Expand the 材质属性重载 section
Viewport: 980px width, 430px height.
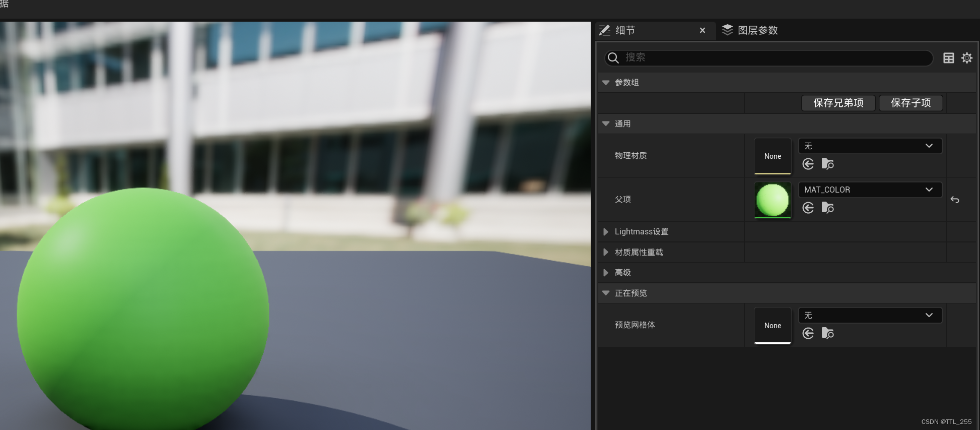(x=606, y=252)
